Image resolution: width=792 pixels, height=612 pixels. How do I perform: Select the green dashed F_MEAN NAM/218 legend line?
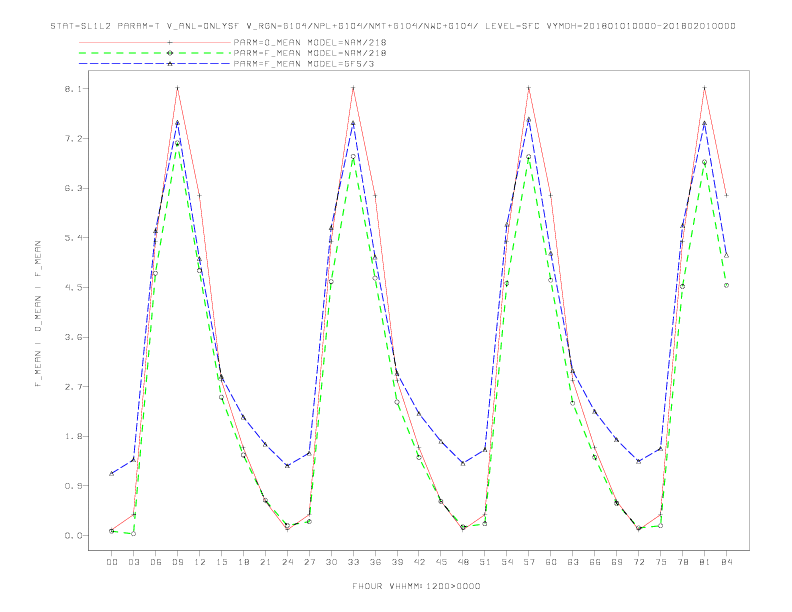tap(155, 53)
